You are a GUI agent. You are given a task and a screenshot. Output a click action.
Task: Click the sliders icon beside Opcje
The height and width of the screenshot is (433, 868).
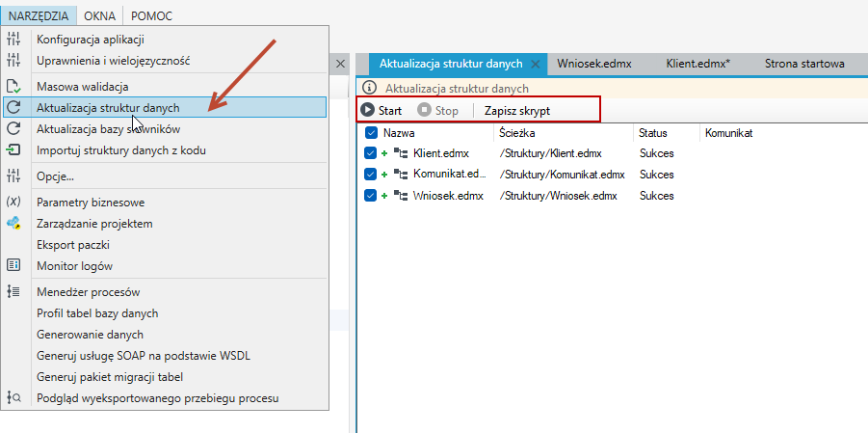click(13, 176)
